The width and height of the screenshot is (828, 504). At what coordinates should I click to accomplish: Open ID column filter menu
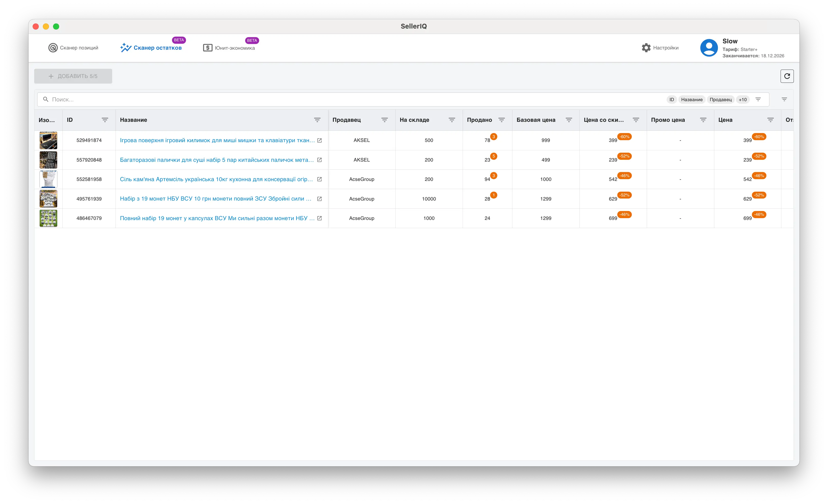(105, 120)
